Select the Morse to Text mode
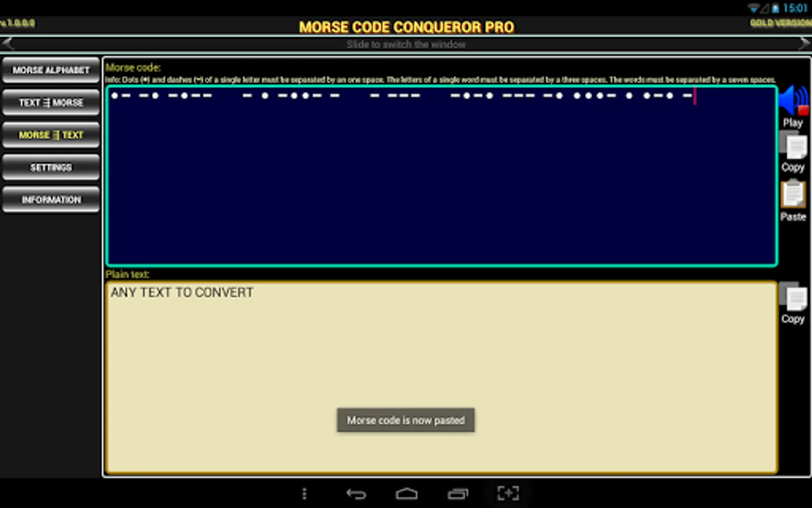Image resolution: width=812 pixels, height=508 pixels. (51, 135)
